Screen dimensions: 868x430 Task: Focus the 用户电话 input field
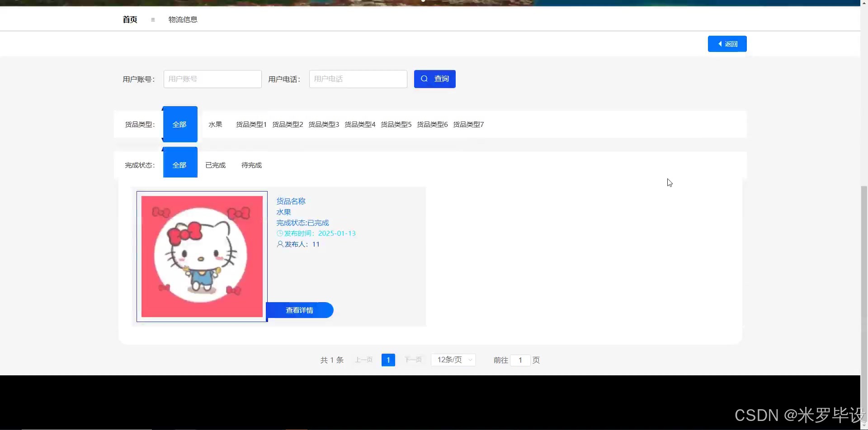coord(358,79)
